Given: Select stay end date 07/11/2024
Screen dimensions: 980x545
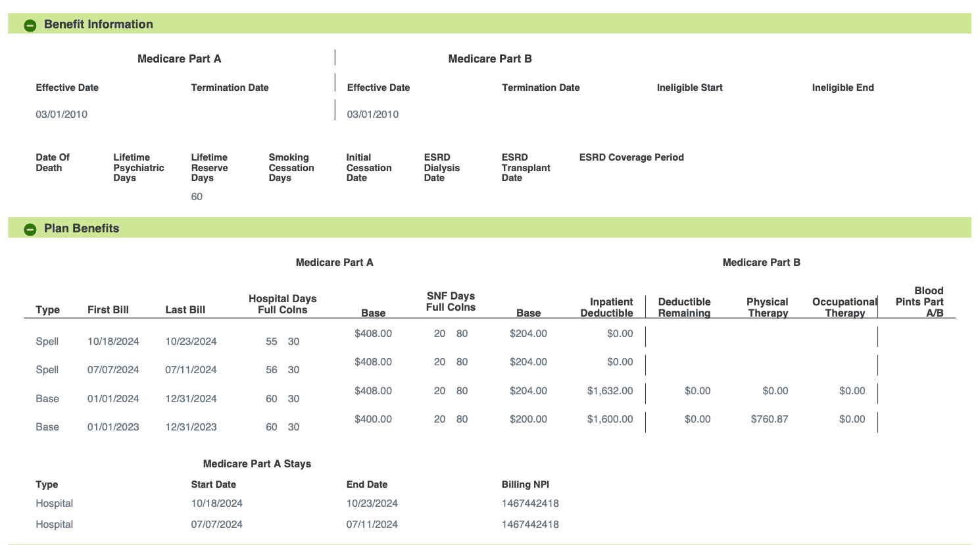Looking at the screenshot, I should point(372,525).
